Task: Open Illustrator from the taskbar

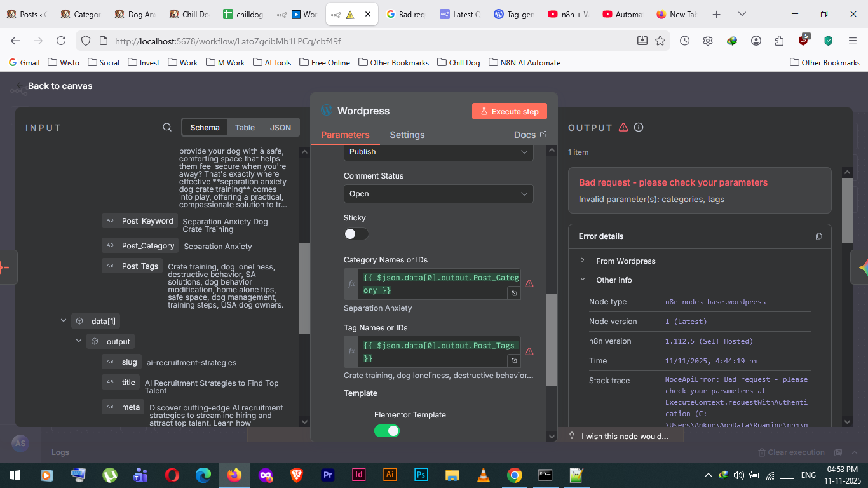Action: click(x=390, y=475)
